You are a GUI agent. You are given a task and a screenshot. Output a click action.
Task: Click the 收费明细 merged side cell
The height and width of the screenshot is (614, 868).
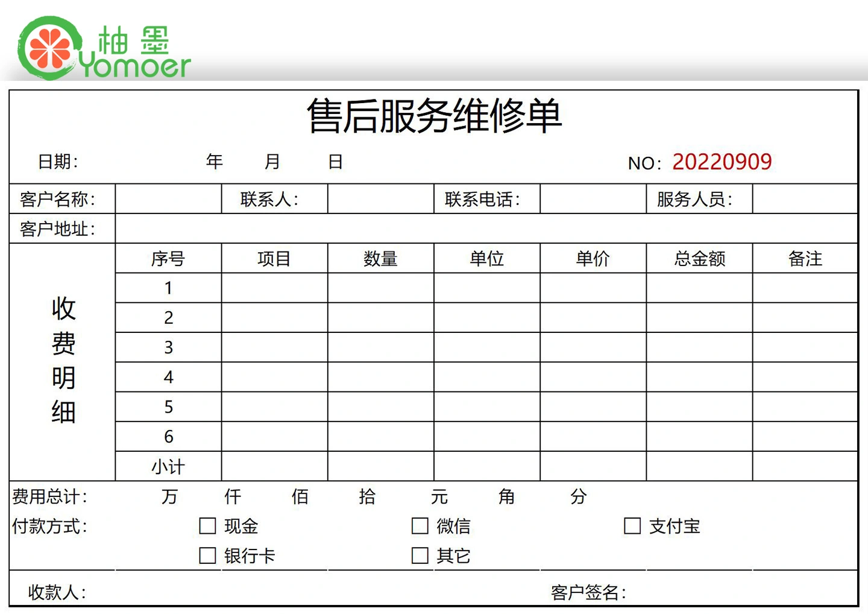point(63,362)
